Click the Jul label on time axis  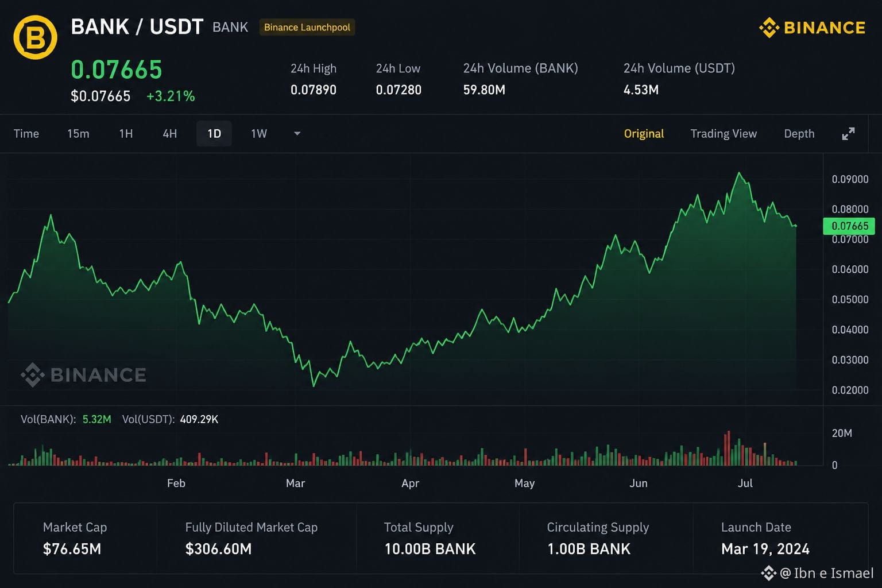click(x=745, y=483)
